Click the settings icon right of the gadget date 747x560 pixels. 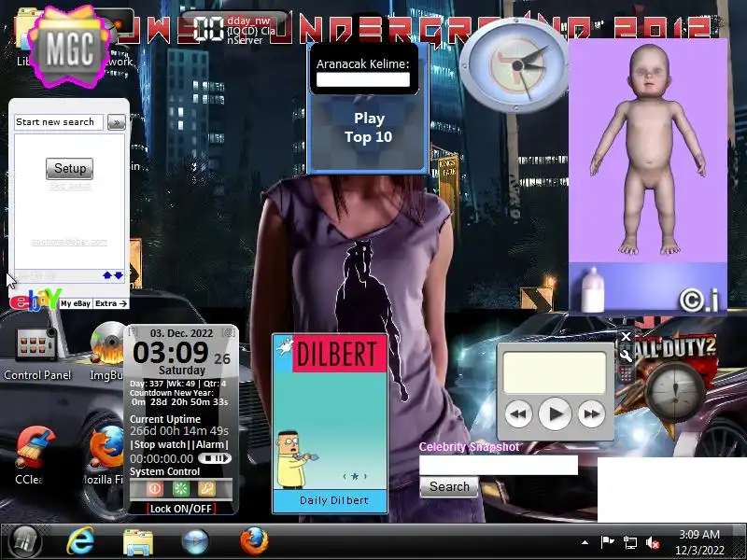tap(229, 332)
